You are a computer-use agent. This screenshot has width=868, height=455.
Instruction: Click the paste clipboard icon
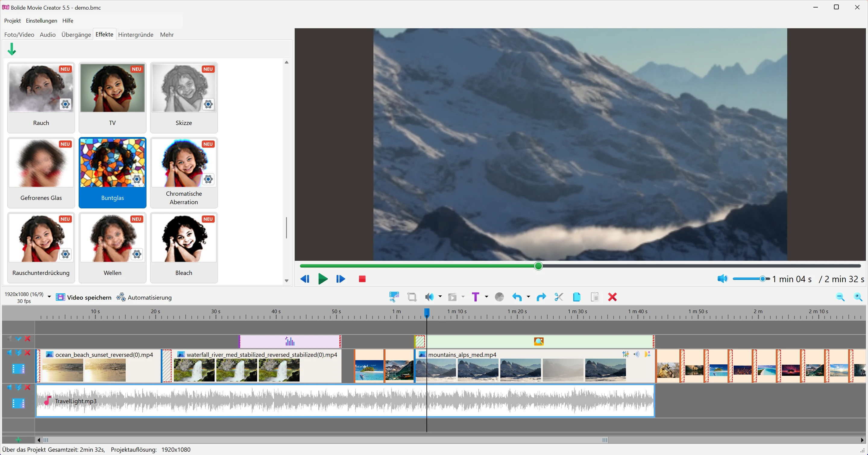click(595, 297)
